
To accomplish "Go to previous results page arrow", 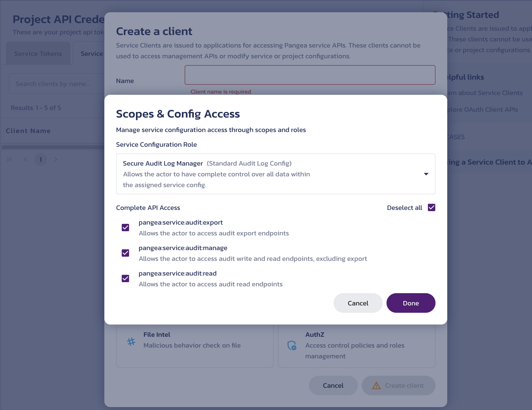I will (x=25, y=159).
